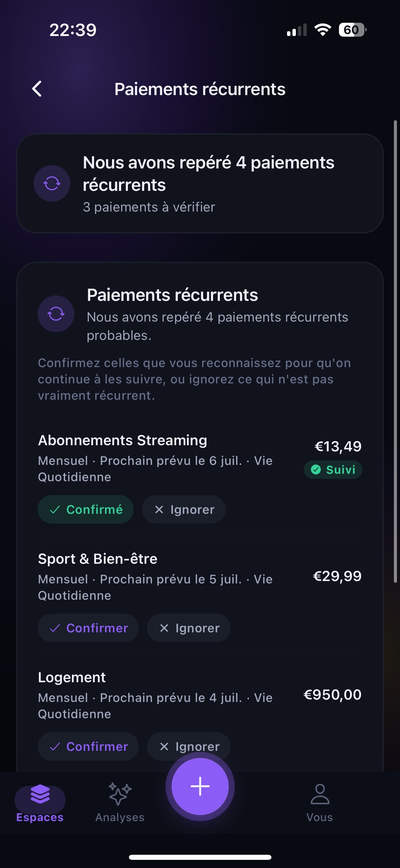Screen dimensions: 400x868
Task: Open the Abonnements Streaming entry
Action: 200,458
